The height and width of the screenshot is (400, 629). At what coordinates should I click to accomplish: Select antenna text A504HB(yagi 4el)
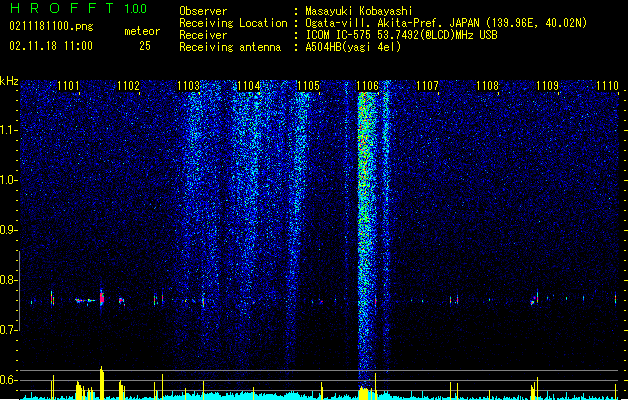[x=353, y=47]
